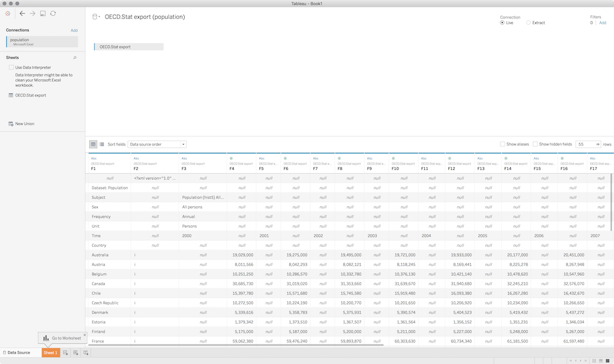The image size is (614, 364).
Task: Jump to first sheet navigation arrow
Action: 570,361
